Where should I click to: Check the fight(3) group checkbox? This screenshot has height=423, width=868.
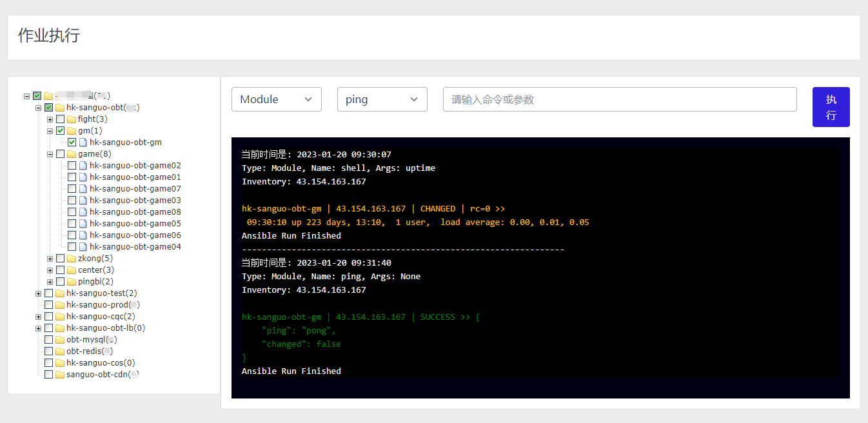click(60, 119)
